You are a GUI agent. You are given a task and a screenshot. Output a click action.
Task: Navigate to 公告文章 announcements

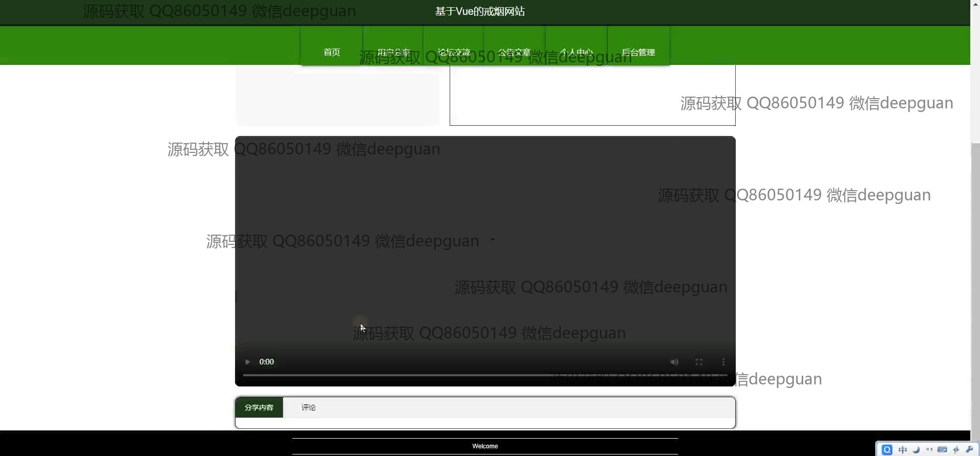tap(515, 52)
